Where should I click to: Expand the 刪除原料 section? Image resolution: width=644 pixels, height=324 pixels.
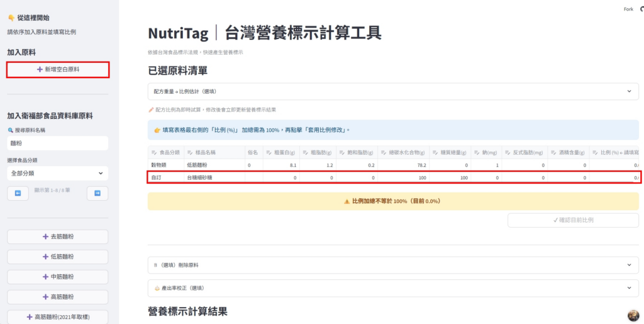(393, 265)
